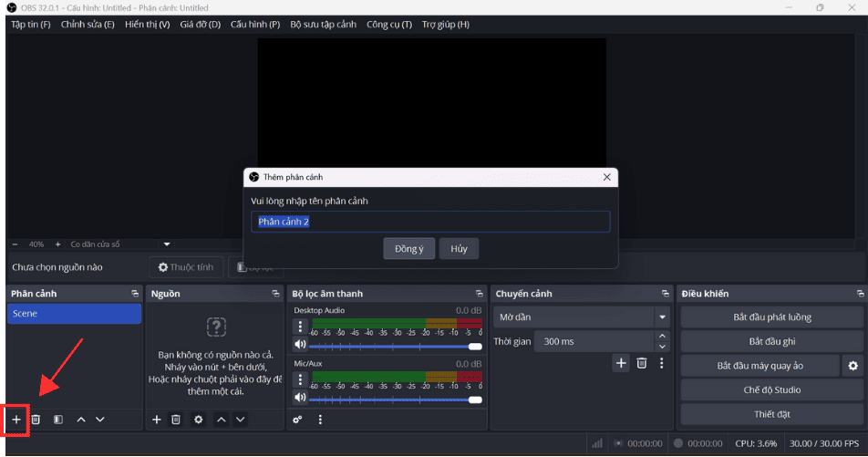Screen dimensions: 868x457
Task: Click Bắt đầu phát luồng button
Action: (x=771, y=317)
